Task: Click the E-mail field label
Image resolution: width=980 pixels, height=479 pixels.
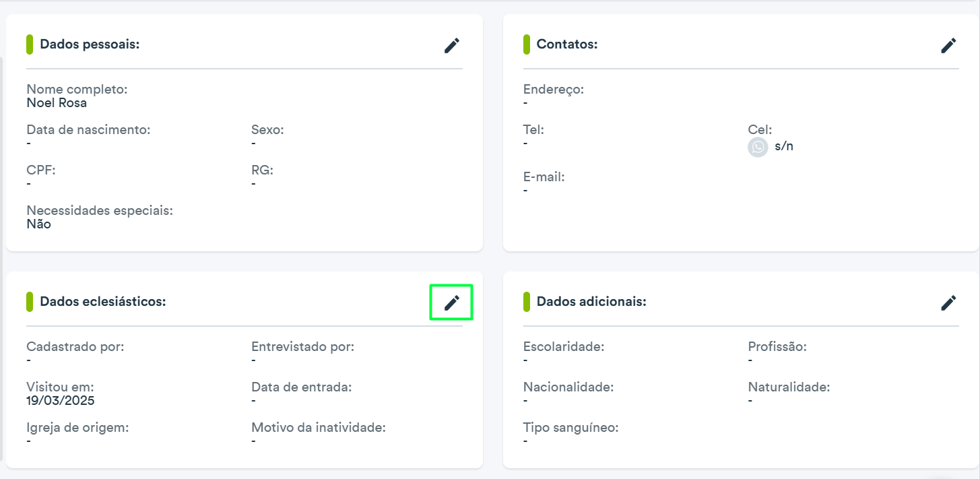Action: (544, 177)
